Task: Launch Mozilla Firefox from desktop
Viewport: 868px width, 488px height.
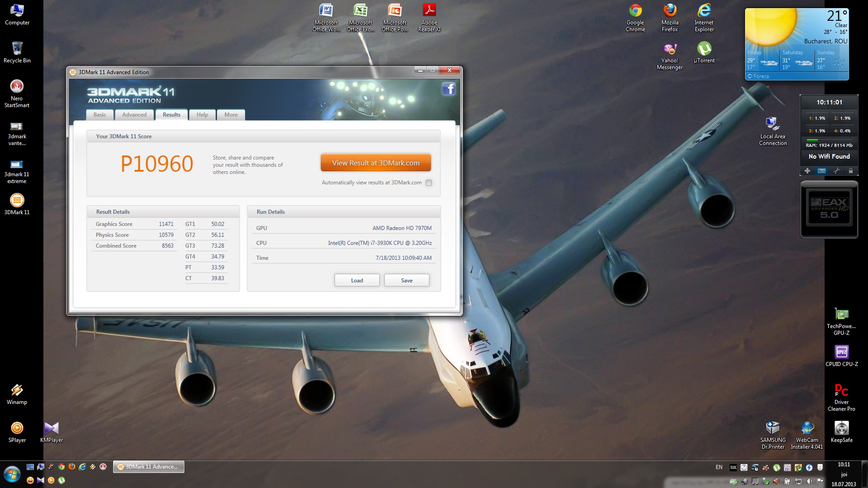Action: pos(670,17)
